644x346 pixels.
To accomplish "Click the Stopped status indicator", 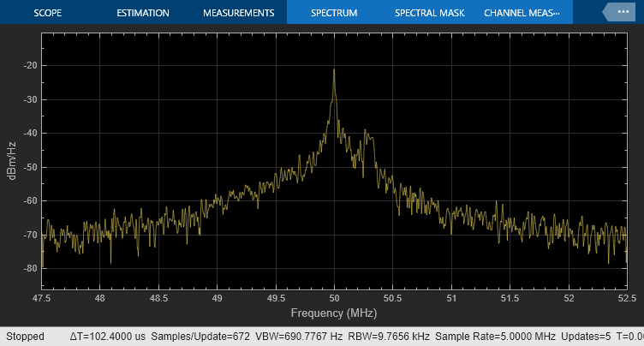I will (x=25, y=337).
